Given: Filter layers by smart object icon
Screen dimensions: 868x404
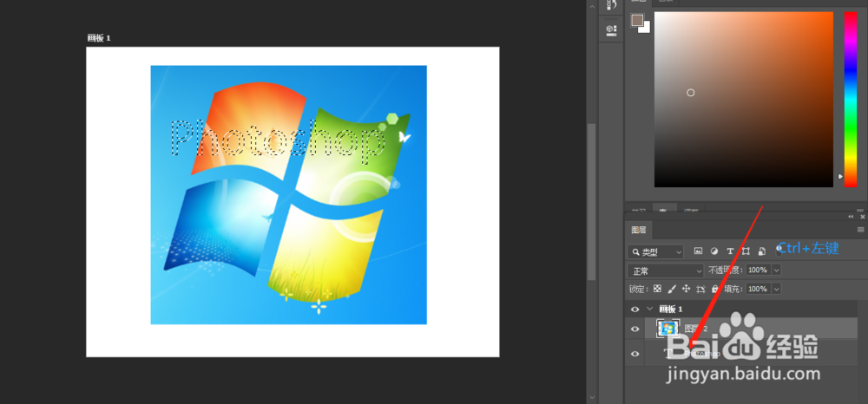Looking at the screenshot, I should [x=762, y=251].
